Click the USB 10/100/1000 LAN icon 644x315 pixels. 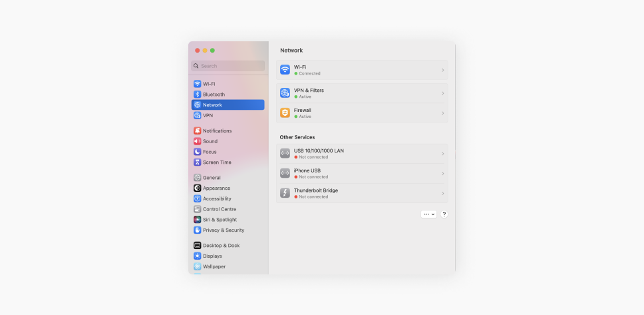point(285,153)
